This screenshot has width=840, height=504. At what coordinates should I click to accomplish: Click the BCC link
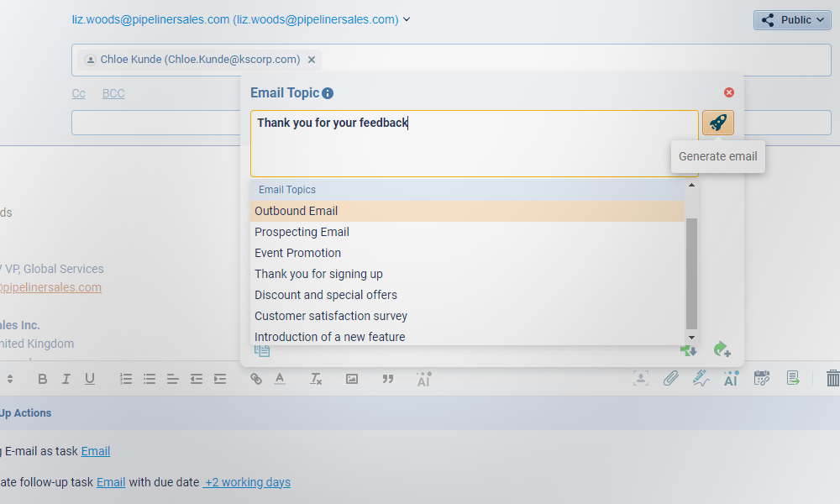(x=113, y=93)
